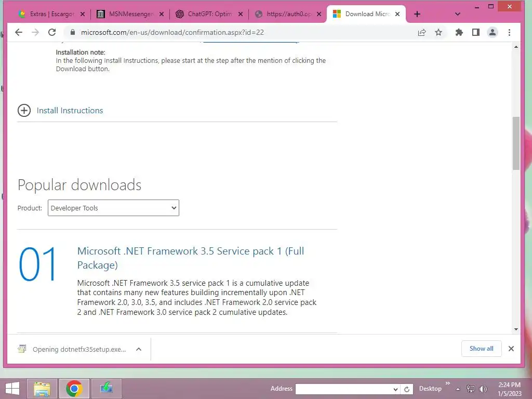The height and width of the screenshot is (399, 532).
Task: Click the taskbar Address refresh icon
Action: tap(407, 389)
